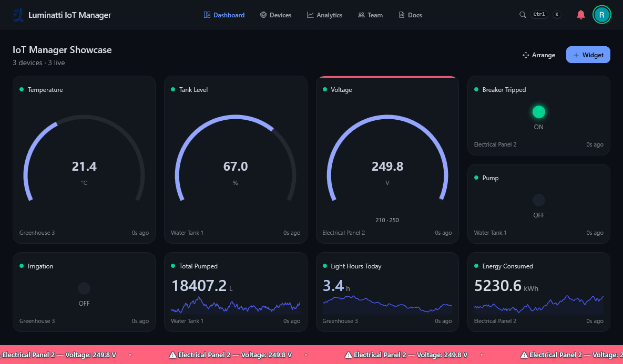Click the Light Hours Today status dot

click(324, 266)
